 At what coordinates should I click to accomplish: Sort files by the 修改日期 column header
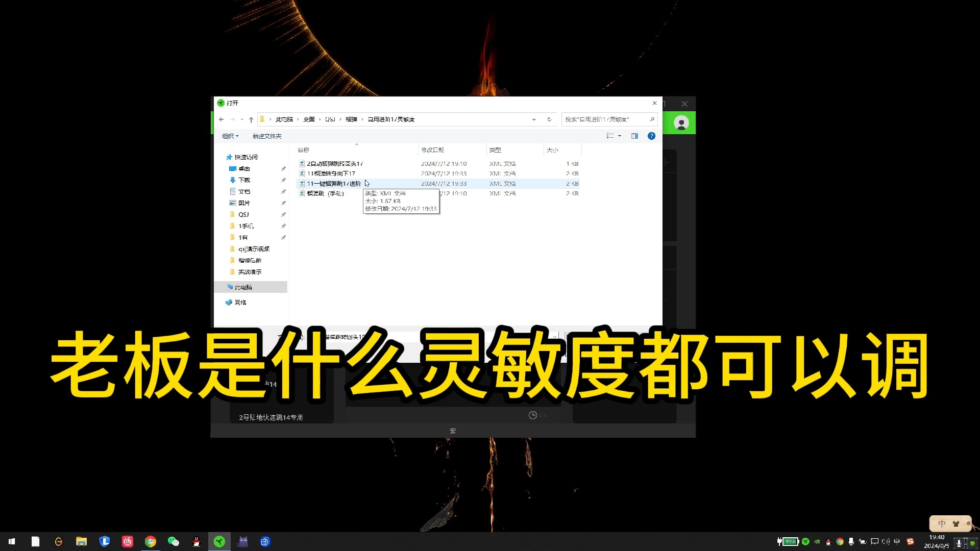pyautogui.click(x=433, y=150)
